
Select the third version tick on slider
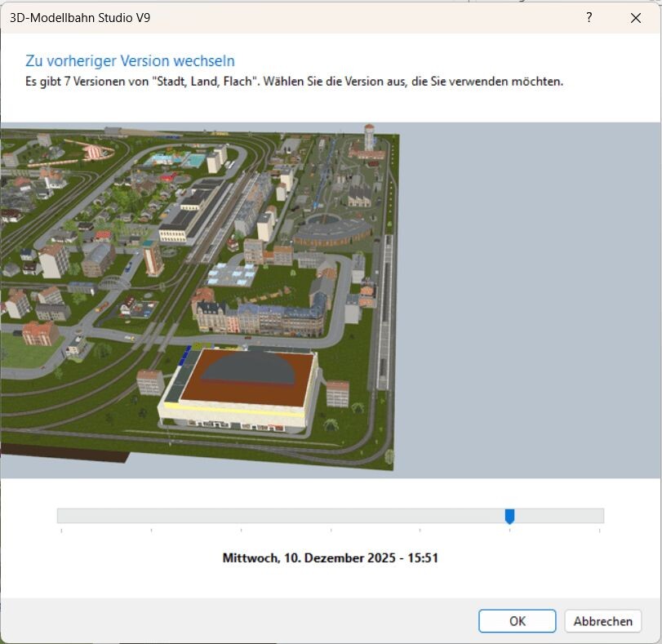(241, 516)
